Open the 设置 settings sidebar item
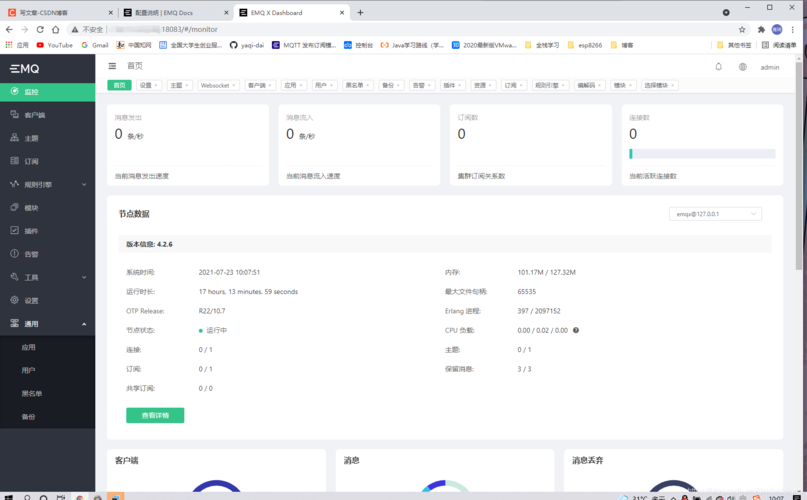The width and height of the screenshot is (807, 500). tap(47, 300)
